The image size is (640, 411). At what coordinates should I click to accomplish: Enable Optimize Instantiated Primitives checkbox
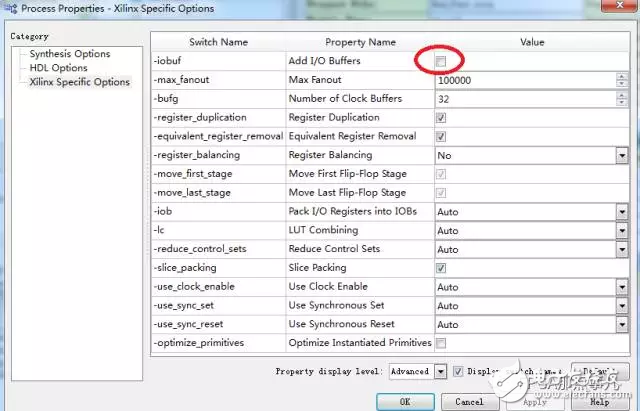[x=441, y=343]
